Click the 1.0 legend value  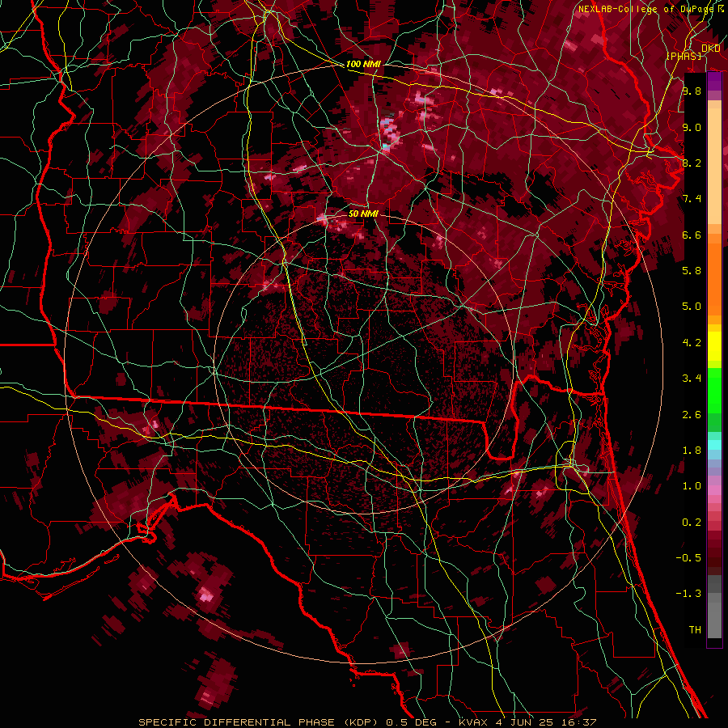(692, 486)
